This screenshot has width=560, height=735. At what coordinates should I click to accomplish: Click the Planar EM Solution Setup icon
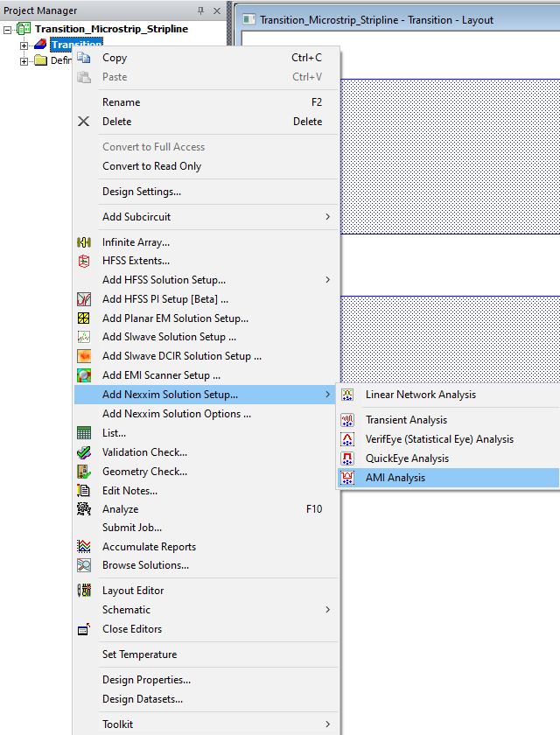83,318
